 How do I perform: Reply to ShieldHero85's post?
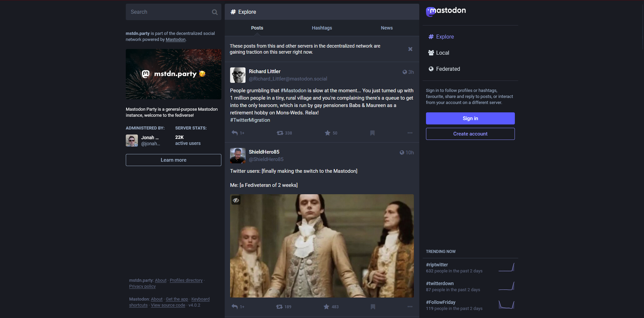coord(235,307)
